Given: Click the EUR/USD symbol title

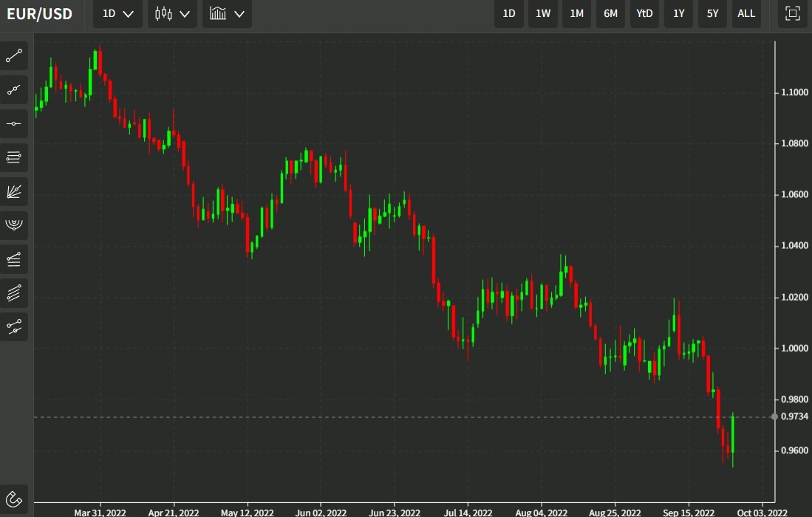Looking at the screenshot, I should pyautogui.click(x=39, y=14).
